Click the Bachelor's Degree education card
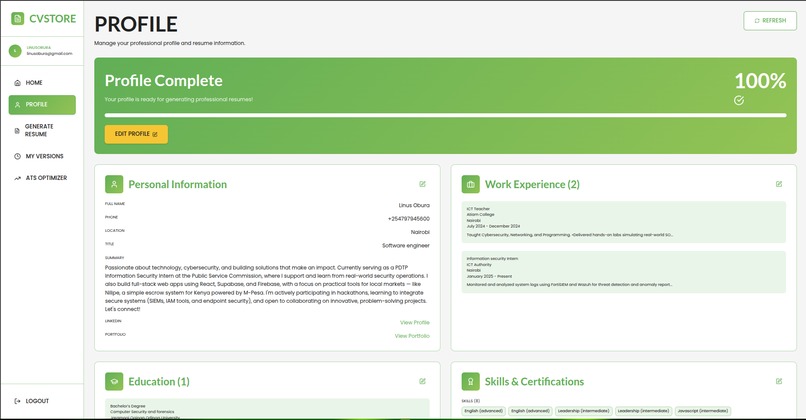Viewport: 806px width, 420px height. (x=267, y=409)
